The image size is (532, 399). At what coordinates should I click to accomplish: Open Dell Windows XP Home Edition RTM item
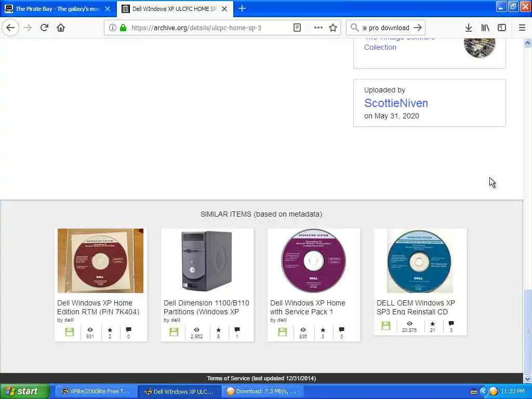pyautogui.click(x=98, y=308)
